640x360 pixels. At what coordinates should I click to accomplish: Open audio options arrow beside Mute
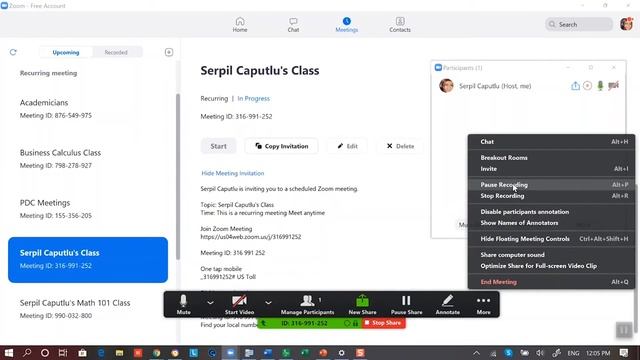[x=210, y=303]
